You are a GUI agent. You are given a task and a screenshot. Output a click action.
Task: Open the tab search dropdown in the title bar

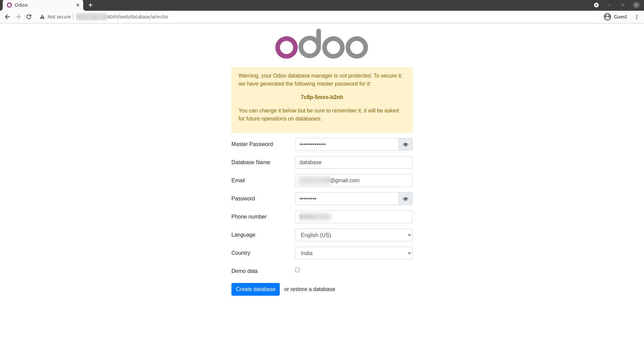596,5
